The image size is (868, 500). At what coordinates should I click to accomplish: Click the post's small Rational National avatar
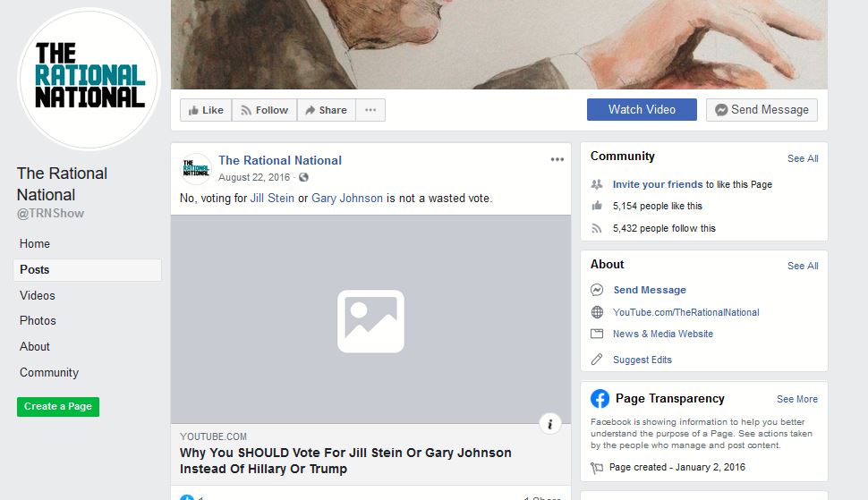(196, 169)
